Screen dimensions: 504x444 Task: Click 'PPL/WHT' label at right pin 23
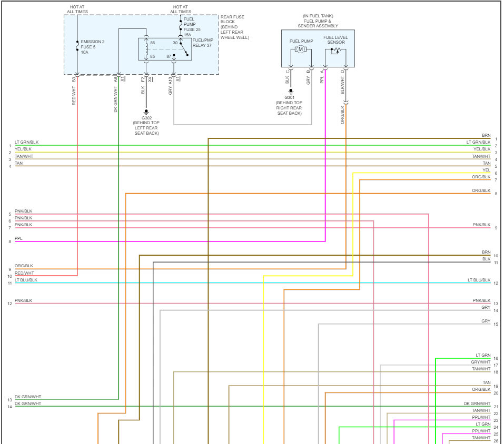pyautogui.click(x=481, y=417)
